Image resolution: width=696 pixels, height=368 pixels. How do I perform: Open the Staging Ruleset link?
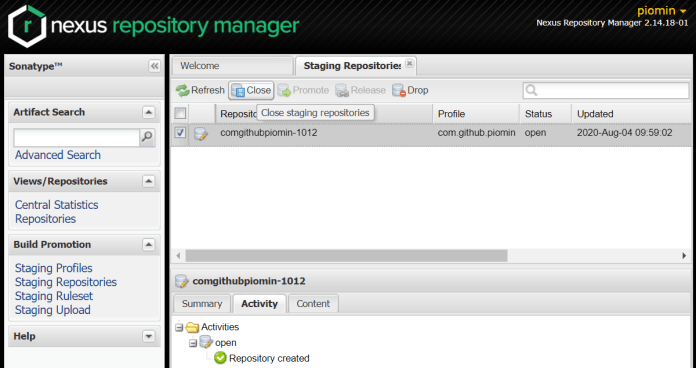[54, 296]
